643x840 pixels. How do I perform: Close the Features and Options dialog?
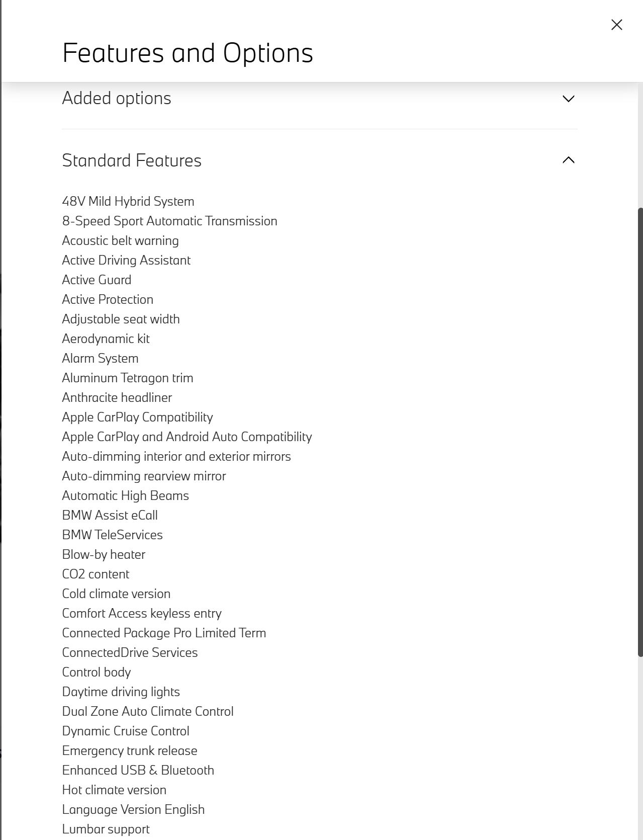[x=617, y=25]
